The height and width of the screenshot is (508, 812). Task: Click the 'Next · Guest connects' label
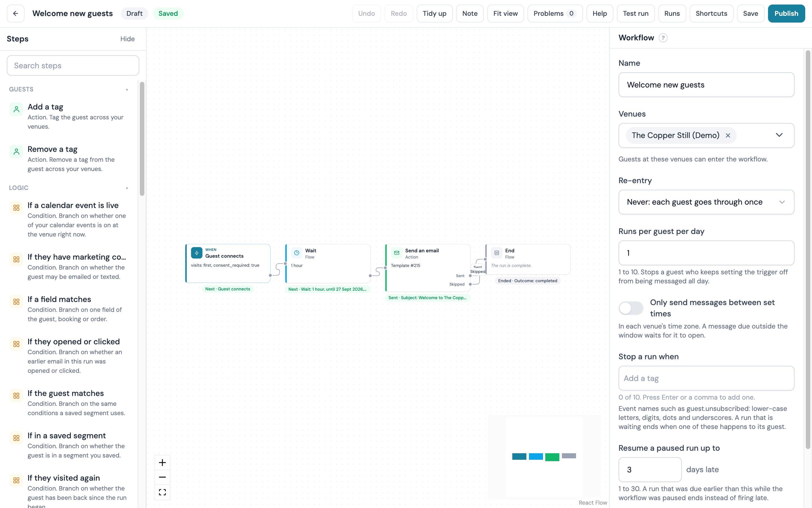(x=228, y=289)
